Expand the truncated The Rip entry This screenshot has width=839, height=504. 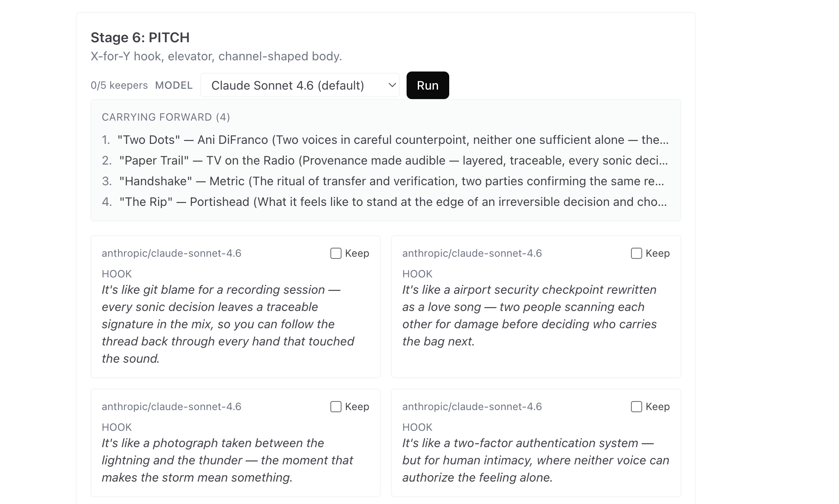(x=393, y=201)
